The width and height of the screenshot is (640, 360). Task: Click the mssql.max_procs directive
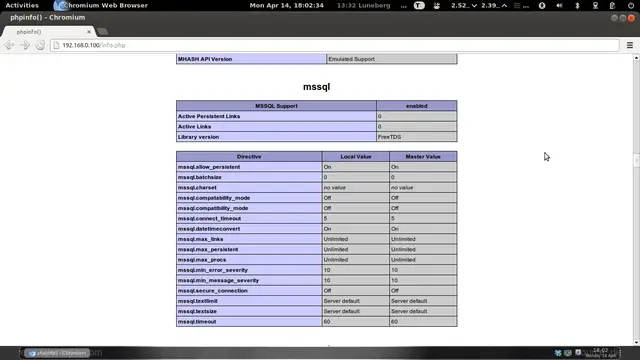[202, 260]
